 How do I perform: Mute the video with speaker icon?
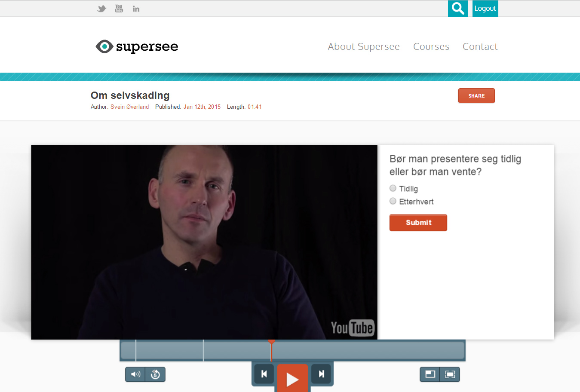[x=135, y=374]
